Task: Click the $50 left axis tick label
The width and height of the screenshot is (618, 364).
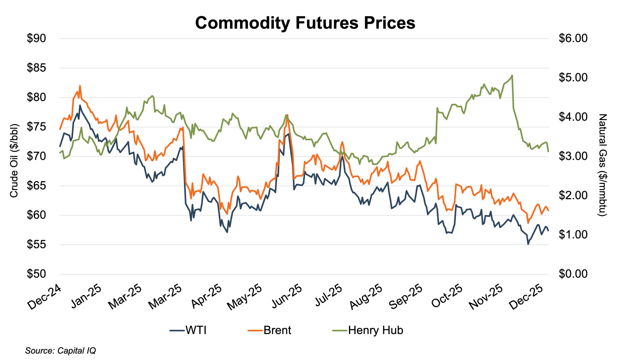Action: pyautogui.click(x=36, y=274)
